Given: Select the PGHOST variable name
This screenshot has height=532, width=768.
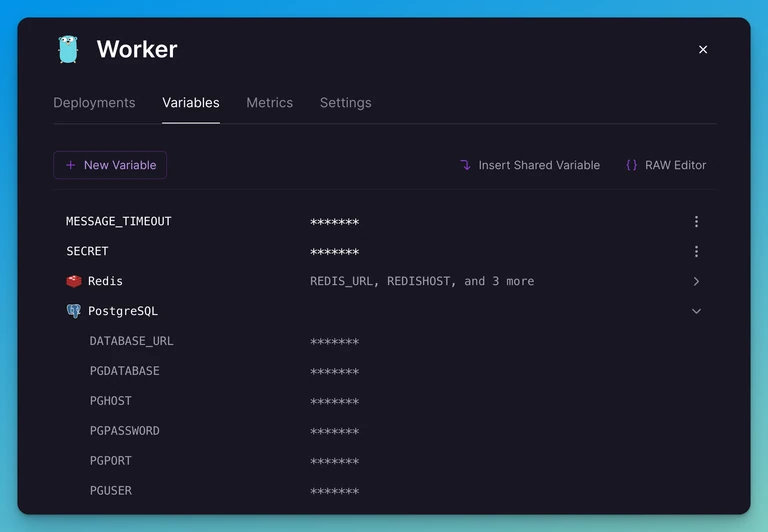Looking at the screenshot, I should click(x=111, y=401).
